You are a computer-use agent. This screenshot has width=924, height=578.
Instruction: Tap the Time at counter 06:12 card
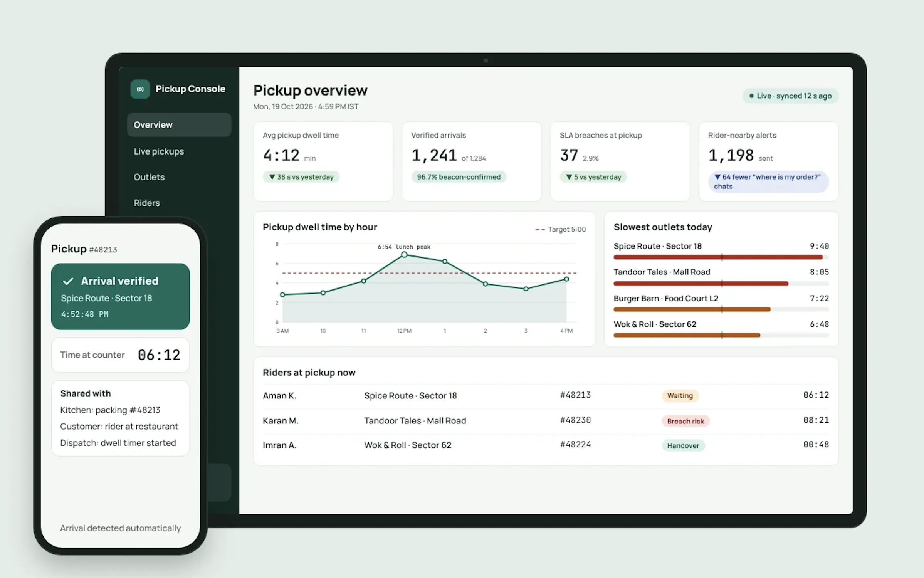click(x=120, y=355)
